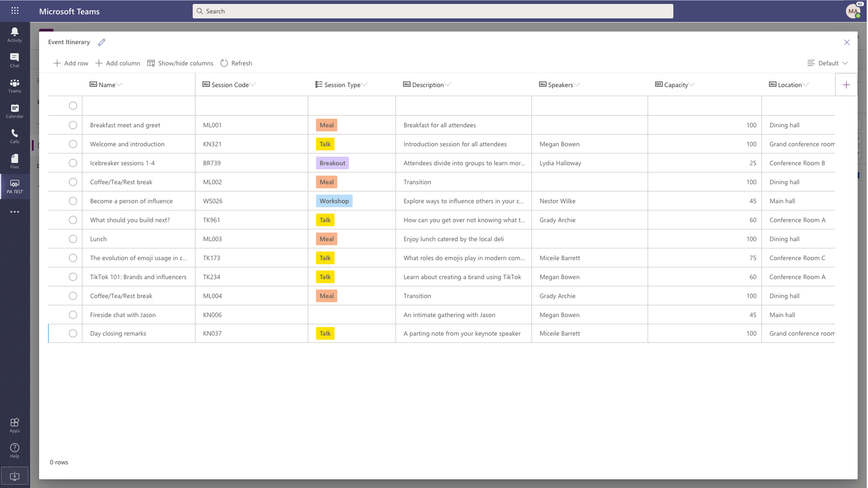Click the Show/hide columns icon

150,63
